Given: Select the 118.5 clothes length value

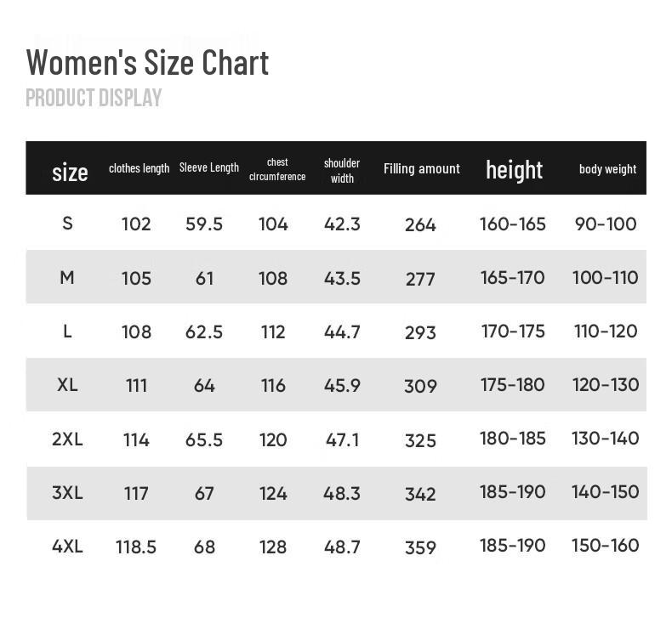Looking at the screenshot, I should (136, 547).
